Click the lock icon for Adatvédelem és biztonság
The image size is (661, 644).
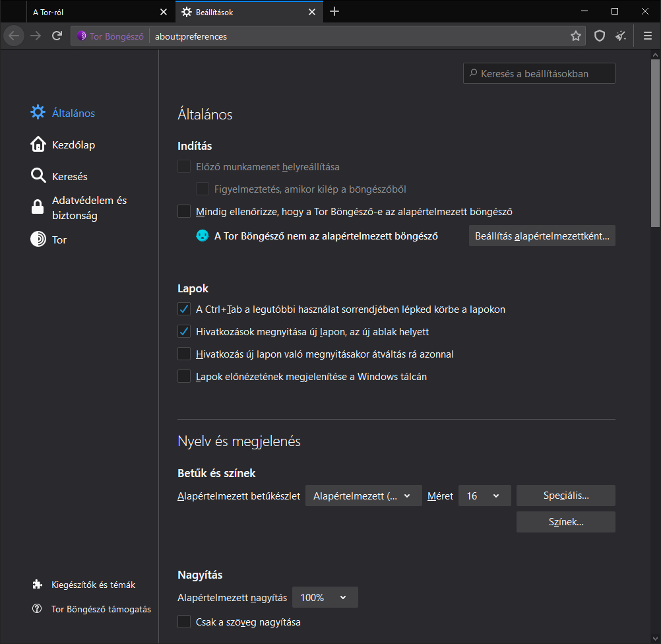(38, 207)
